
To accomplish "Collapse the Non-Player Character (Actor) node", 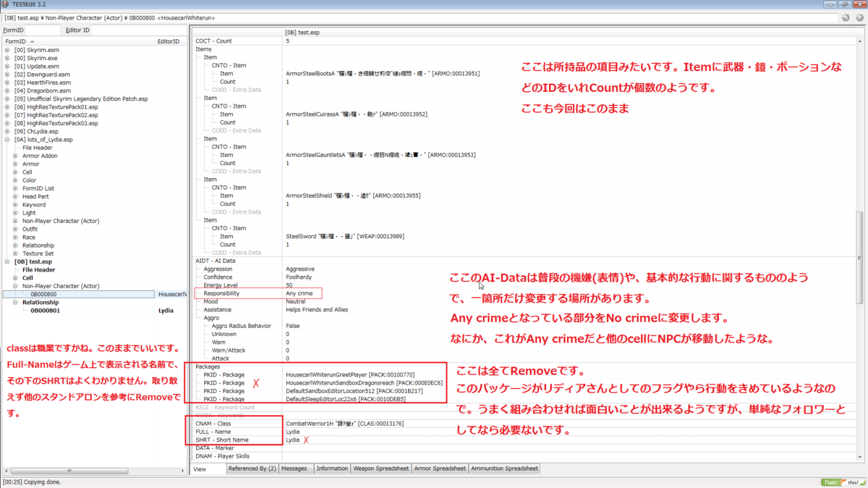I will (15, 286).
